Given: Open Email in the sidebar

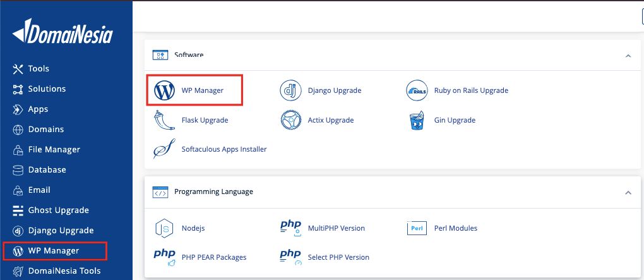Looking at the screenshot, I should 39,190.
